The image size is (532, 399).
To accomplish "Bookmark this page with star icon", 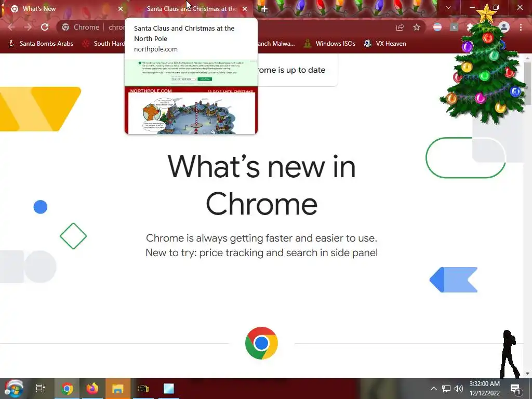I will tap(417, 27).
